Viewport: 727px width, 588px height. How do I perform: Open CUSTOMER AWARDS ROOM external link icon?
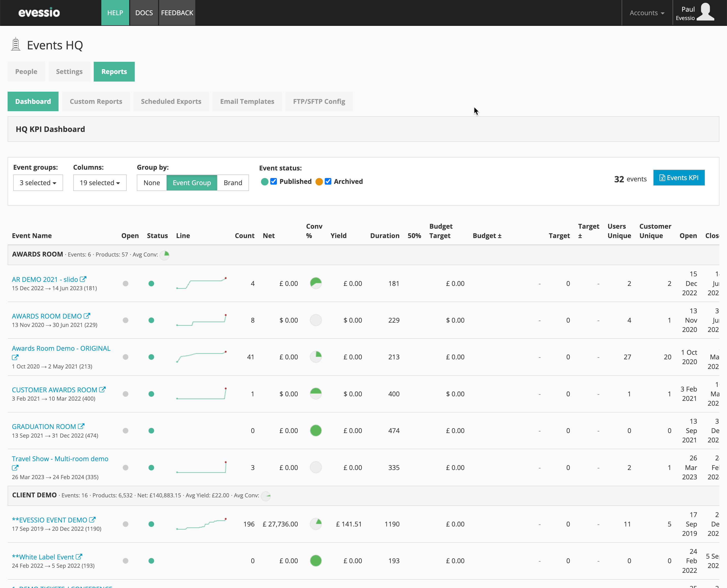(102, 389)
